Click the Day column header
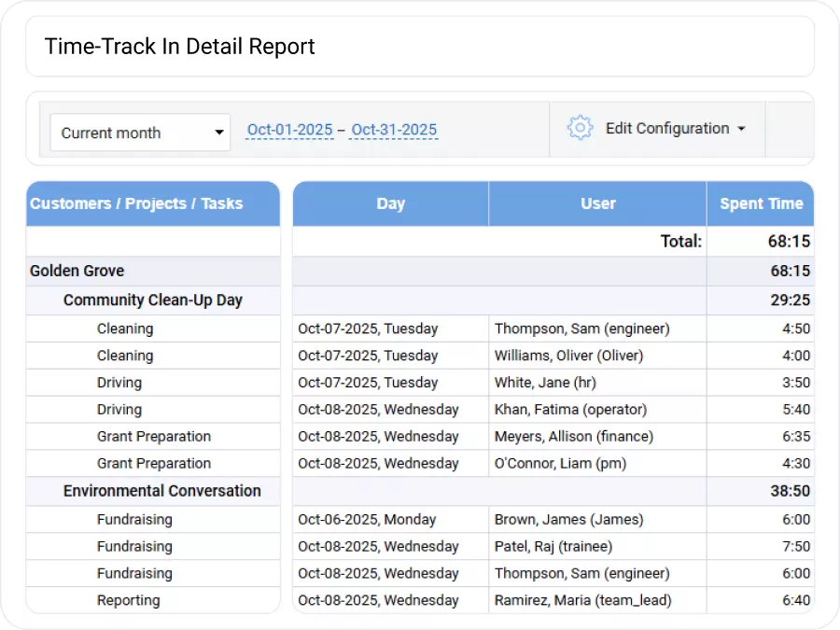The height and width of the screenshot is (630, 840). pyautogui.click(x=390, y=203)
